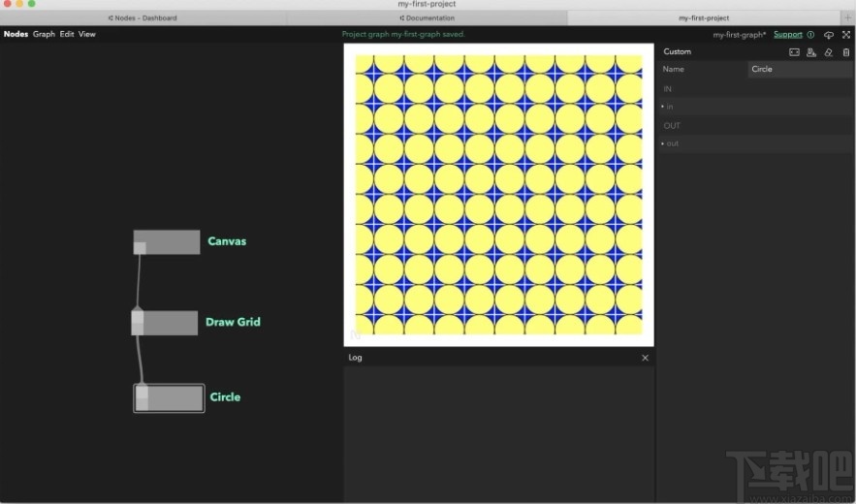Toggle fullscreen with the expand arrows icon
Viewport: 856px width, 504px height.
tap(846, 34)
